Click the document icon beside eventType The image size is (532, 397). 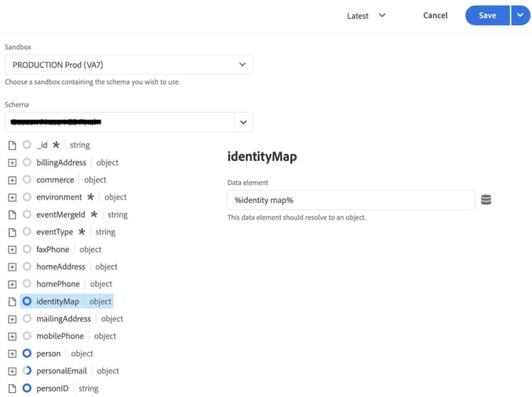12,232
